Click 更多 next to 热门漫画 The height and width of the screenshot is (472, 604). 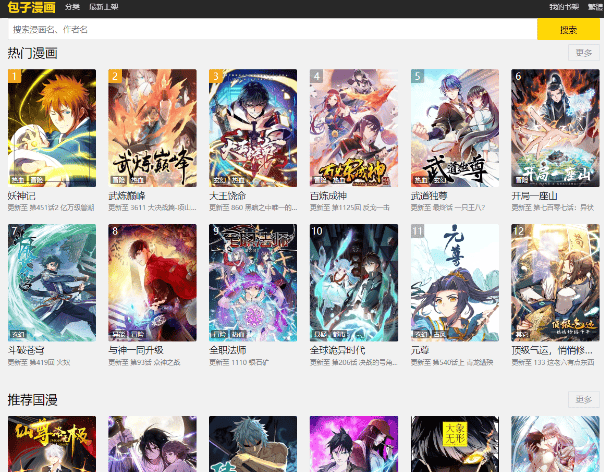pyautogui.click(x=583, y=53)
